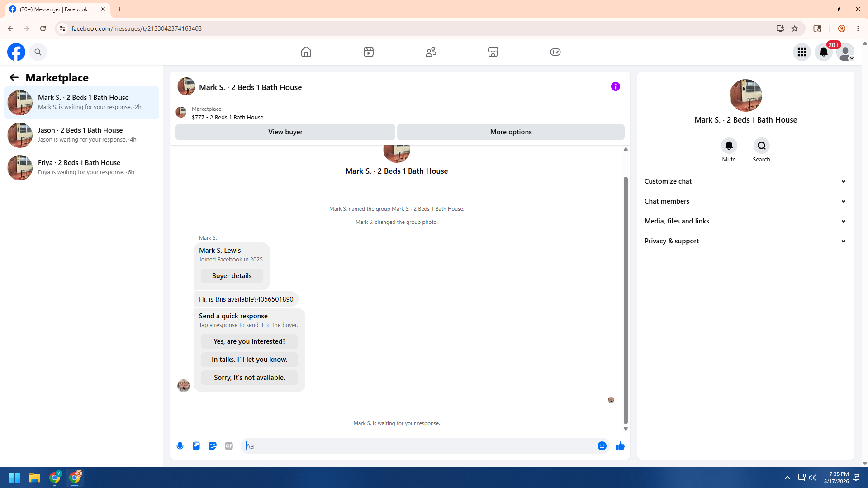
Task: Expand the Chat members section
Action: click(746, 201)
